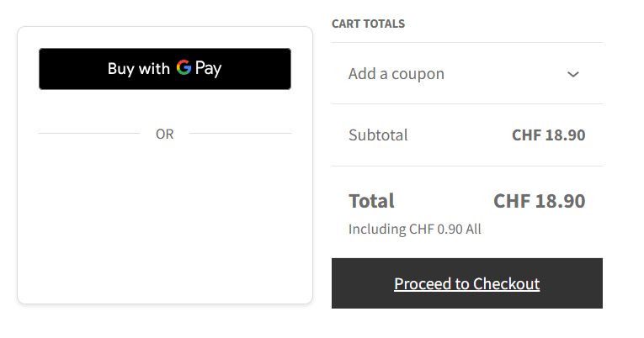Follow the Proceed to Checkout link
644x338 pixels.
pos(466,283)
